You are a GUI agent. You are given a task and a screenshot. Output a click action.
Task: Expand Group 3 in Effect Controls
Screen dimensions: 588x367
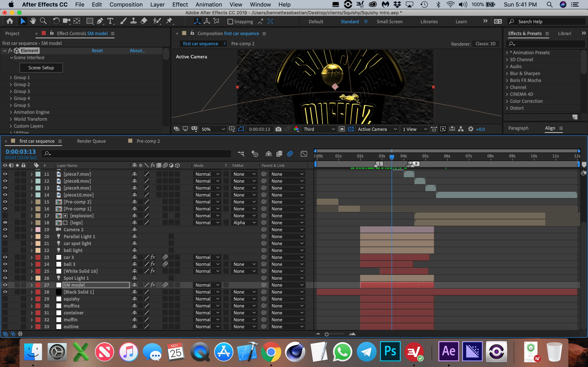(x=11, y=92)
